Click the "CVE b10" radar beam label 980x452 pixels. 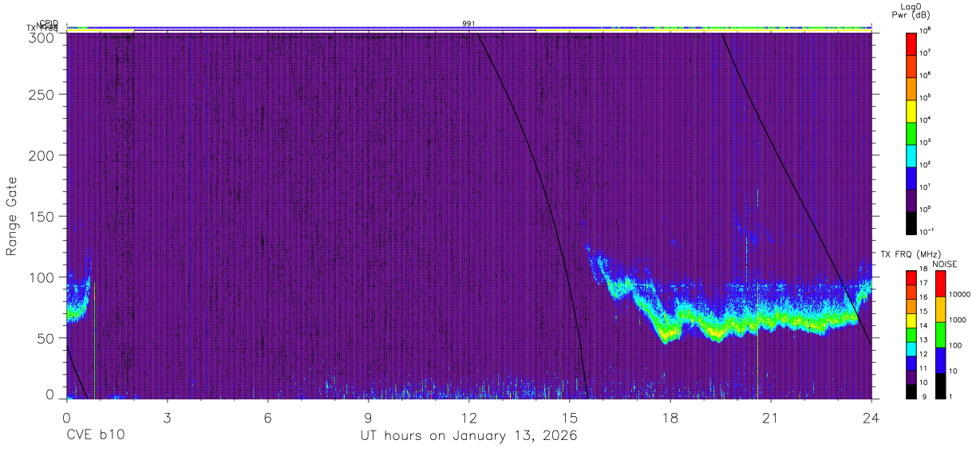tap(95, 436)
